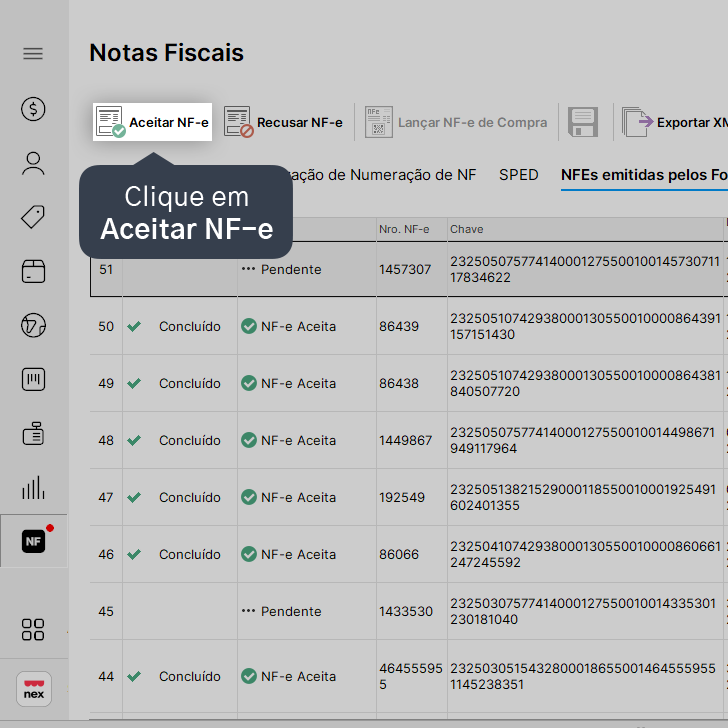Open the barcode sidebar icon

(33, 379)
